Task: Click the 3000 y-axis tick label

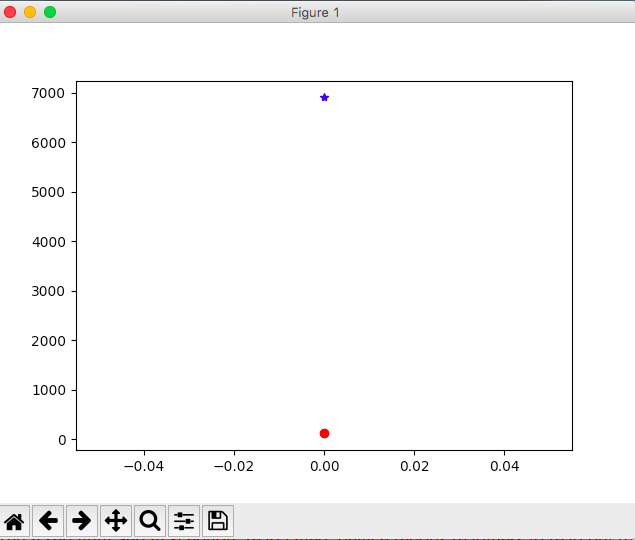Action: click(48, 291)
